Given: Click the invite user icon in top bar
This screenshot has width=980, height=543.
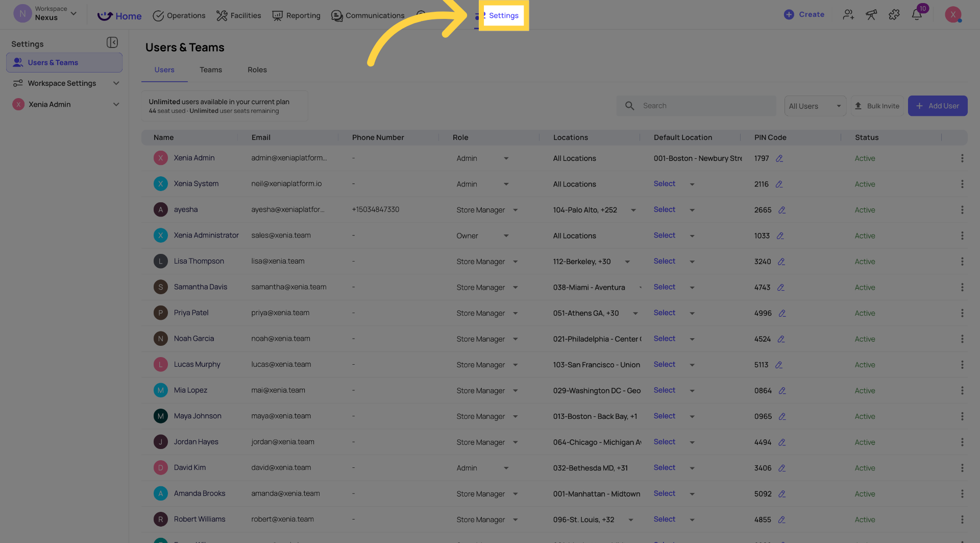Looking at the screenshot, I should pyautogui.click(x=848, y=15).
